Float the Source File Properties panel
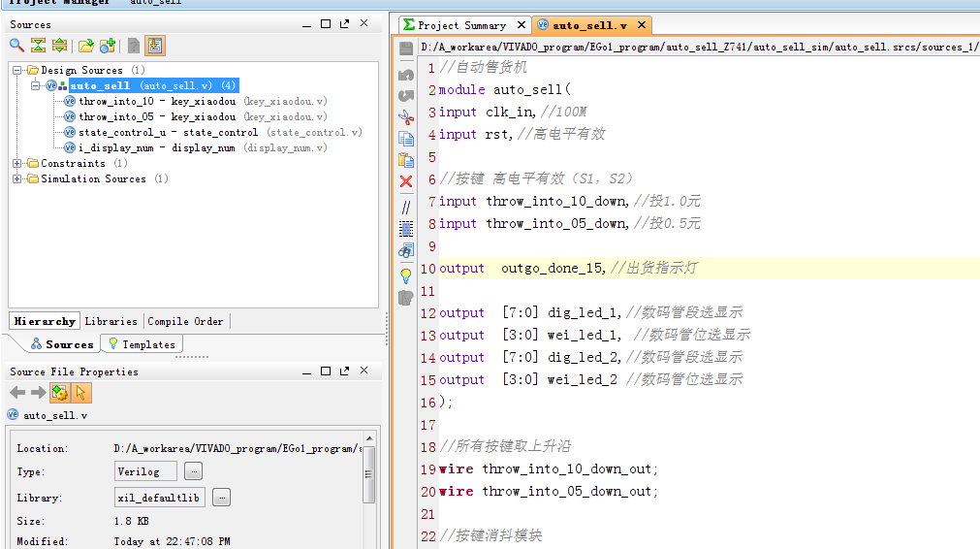Image resolution: width=980 pixels, height=549 pixels. coord(344,371)
